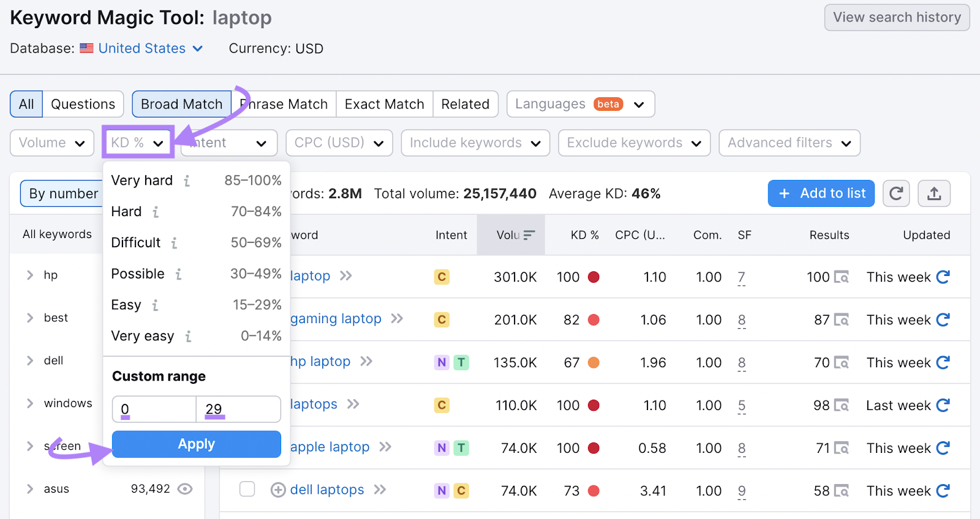
Task: Select the Questions tab
Action: [83, 104]
